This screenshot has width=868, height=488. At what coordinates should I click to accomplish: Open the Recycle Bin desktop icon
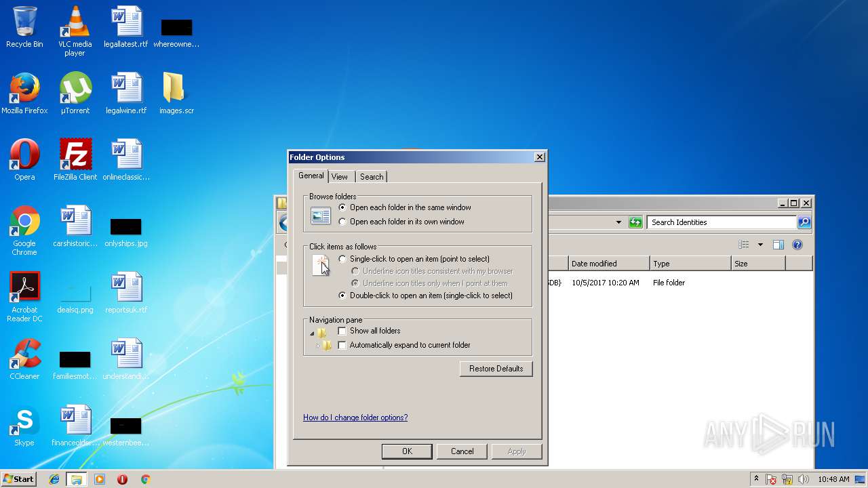24,27
